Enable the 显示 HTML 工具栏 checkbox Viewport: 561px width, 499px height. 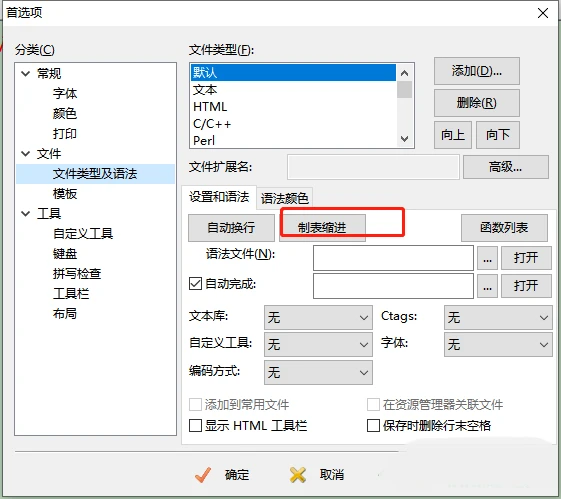point(195,426)
